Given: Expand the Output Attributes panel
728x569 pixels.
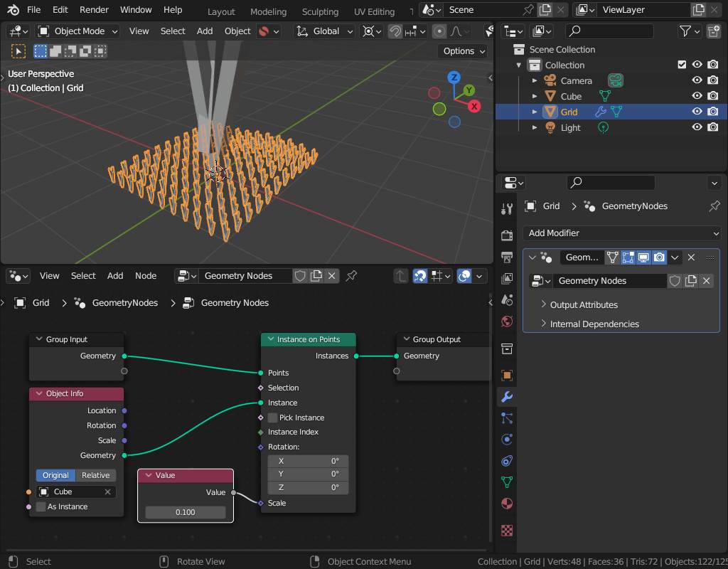Looking at the screenshot, I should 584,304.
